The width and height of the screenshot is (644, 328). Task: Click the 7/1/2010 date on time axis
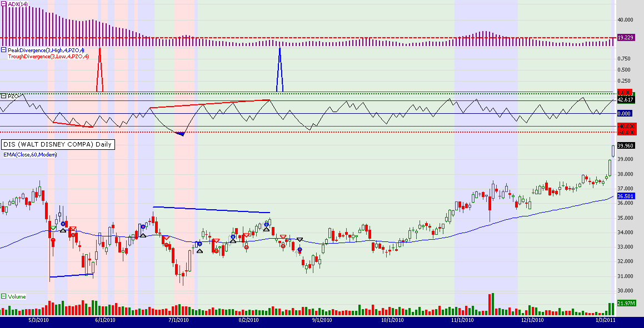178,320
